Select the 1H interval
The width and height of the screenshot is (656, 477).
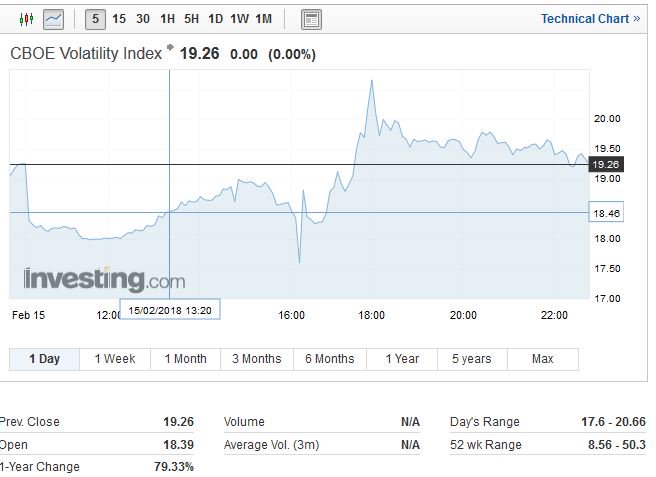(x=167, y=19)
